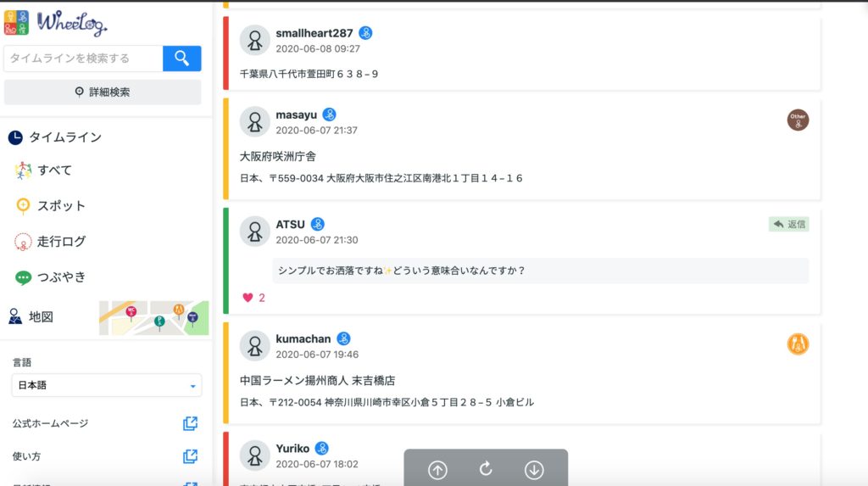The image size is (868, 486).
Task: Expand the 言語 language dropdown
Action: [x=106, y=385]
